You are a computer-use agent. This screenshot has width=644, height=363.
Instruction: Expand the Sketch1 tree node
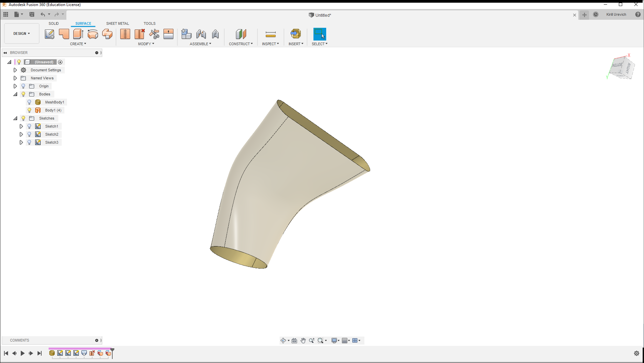pyautogui.click(x=21, y=126)
